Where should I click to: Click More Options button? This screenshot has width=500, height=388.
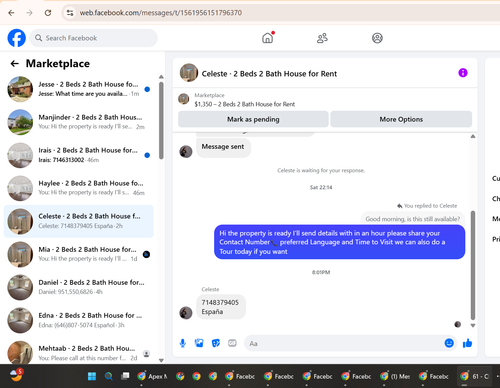point(401,119)
